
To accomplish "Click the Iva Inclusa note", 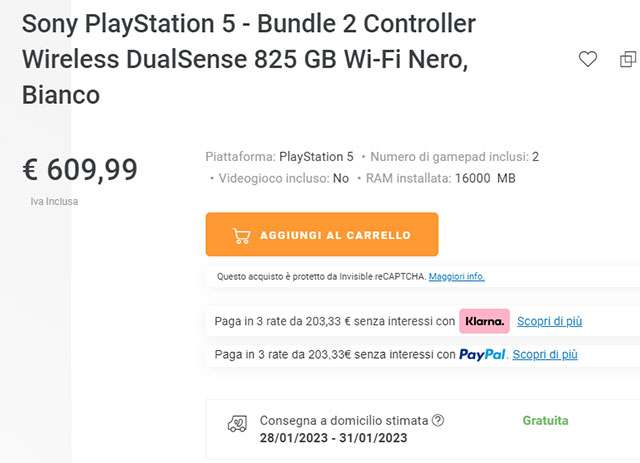I will 54,201.
